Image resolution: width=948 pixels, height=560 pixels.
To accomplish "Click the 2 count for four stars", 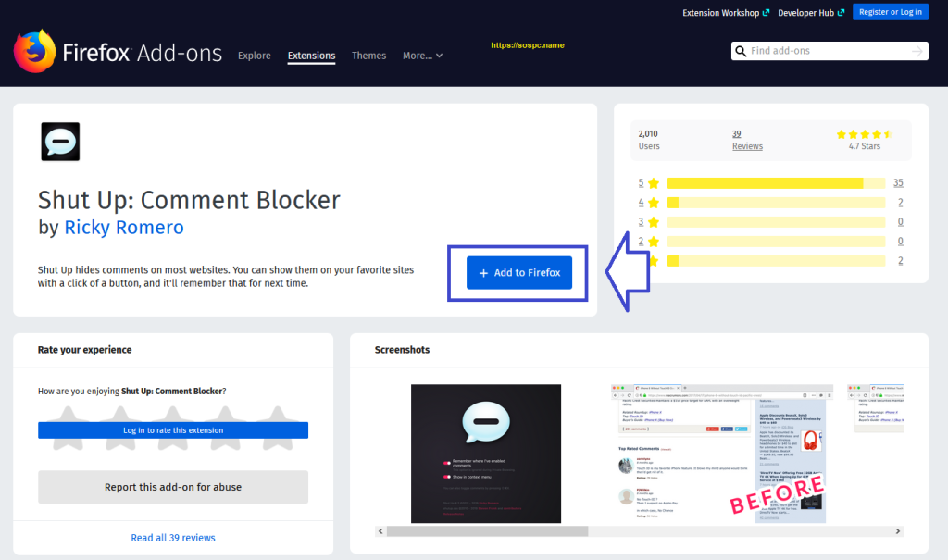I will 900,203.
